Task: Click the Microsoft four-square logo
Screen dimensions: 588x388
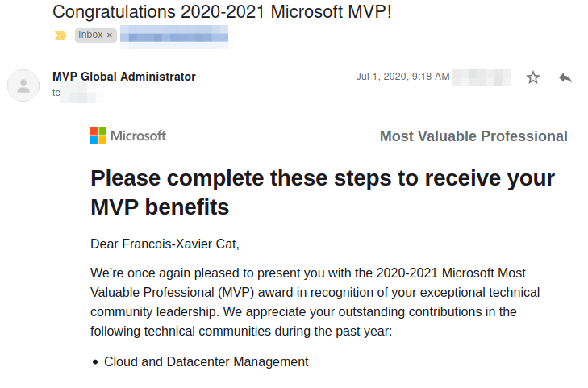Action: [x=98, y=136]
